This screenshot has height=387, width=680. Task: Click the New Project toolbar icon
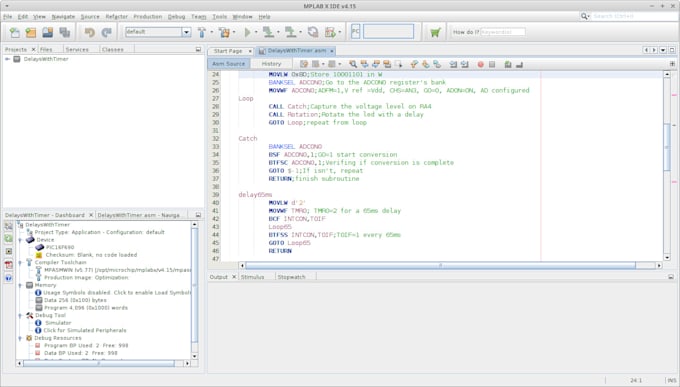point(31,32)
